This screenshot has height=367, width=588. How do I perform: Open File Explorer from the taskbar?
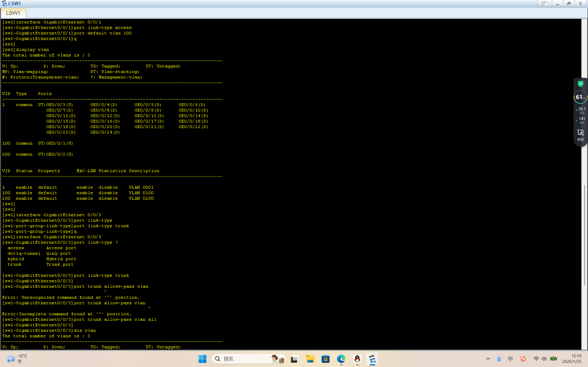point(310,359)
